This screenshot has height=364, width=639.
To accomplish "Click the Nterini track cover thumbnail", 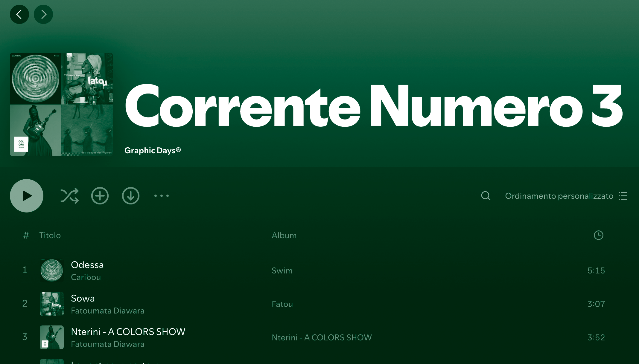I will (x=52, y=337).
